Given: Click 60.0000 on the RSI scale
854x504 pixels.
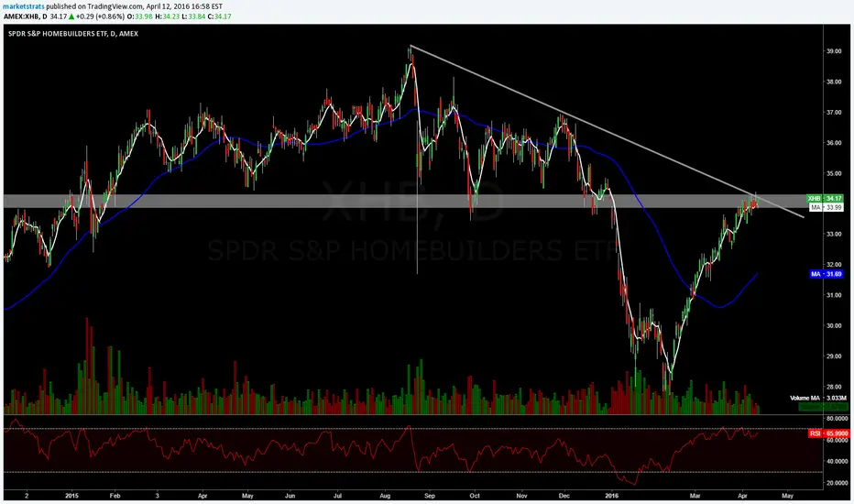Looking at the screenshot, I should pyautogui.click(x=838, y=440).
